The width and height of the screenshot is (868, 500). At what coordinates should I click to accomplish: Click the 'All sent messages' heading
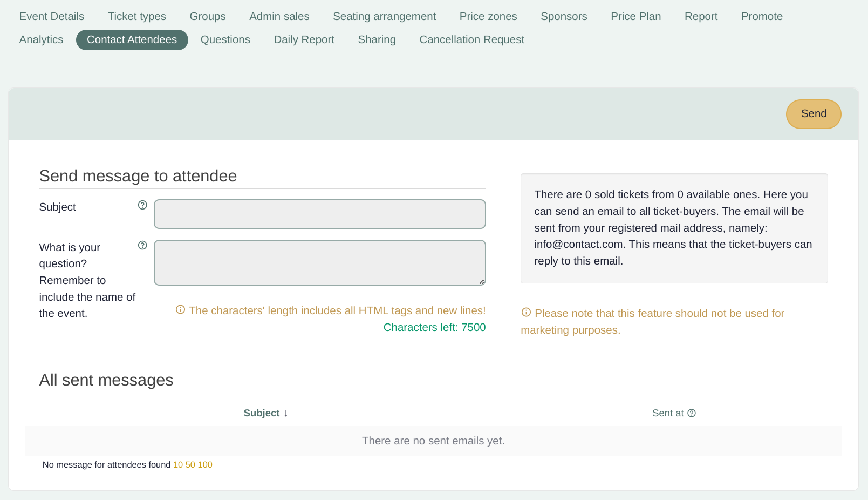click(106, 380)
